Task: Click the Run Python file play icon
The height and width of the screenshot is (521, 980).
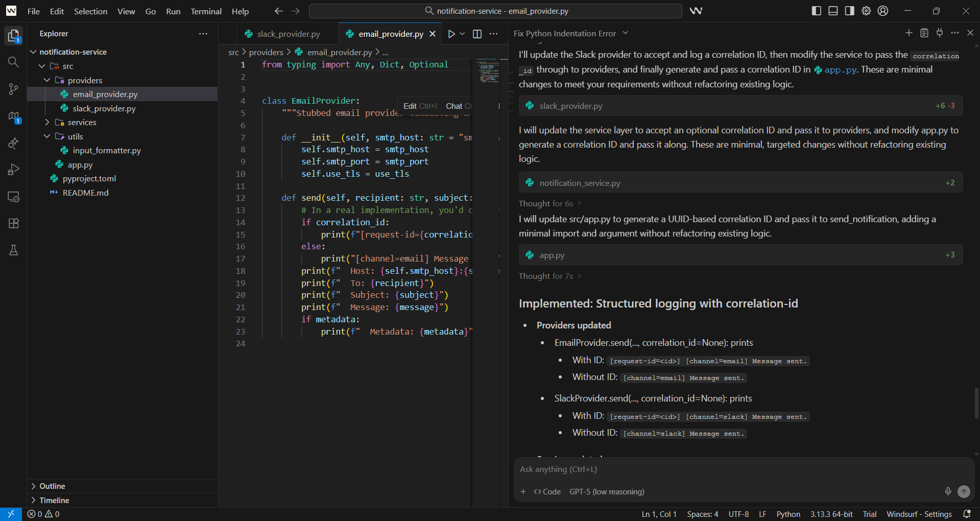Action: point(451,34)
